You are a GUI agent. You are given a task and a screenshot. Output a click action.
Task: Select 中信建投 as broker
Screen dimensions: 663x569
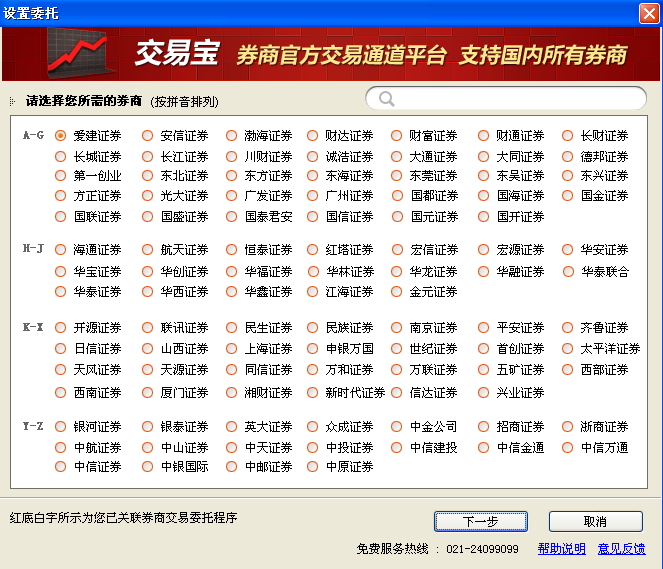pyautogui.click(x=397, y=448)
